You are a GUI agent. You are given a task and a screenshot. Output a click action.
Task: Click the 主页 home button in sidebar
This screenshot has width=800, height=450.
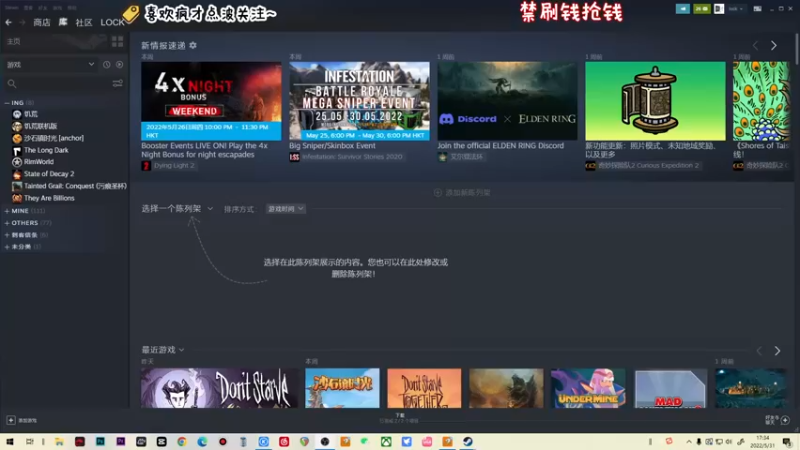tap(14, 41)
